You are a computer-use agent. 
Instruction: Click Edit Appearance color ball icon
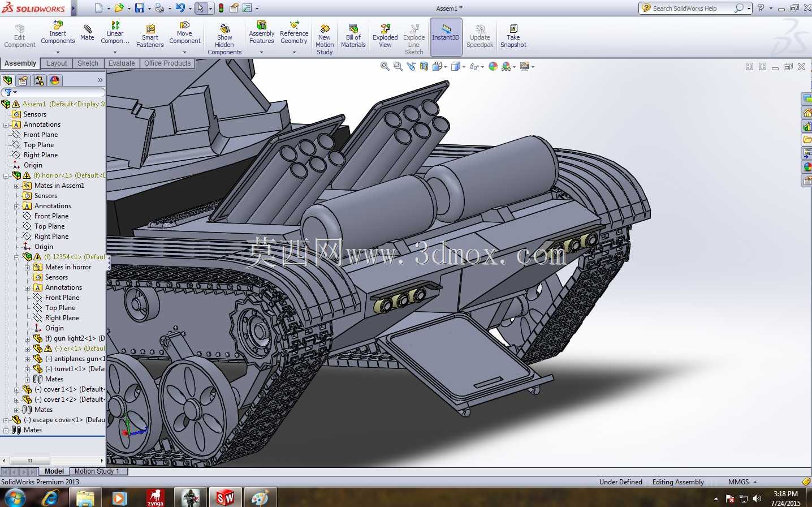pyautogui.click(x=493, y=66)
